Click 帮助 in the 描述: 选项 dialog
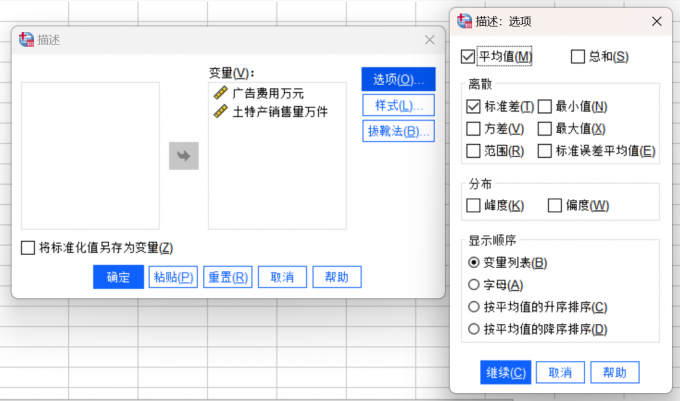This screenshot has height=401, width=680. click(x=615, y=372)
